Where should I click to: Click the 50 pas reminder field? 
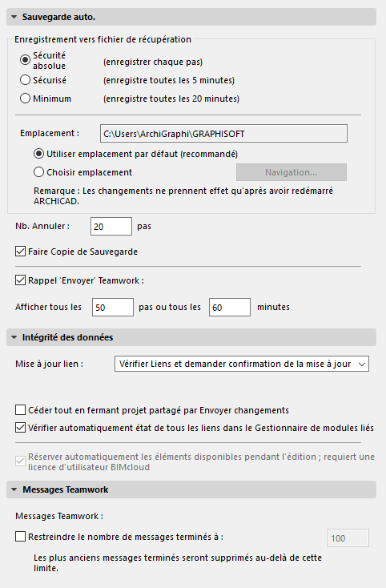(113, 308)
